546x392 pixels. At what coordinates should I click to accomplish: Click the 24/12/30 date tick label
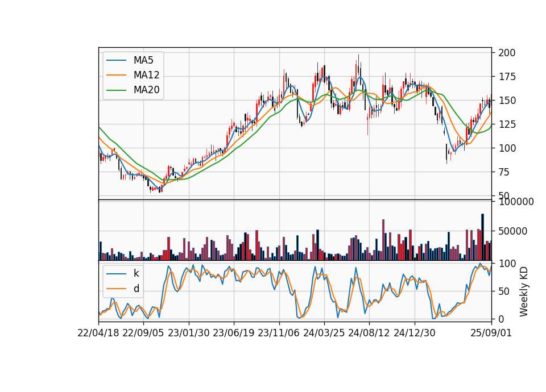(415, 333)
